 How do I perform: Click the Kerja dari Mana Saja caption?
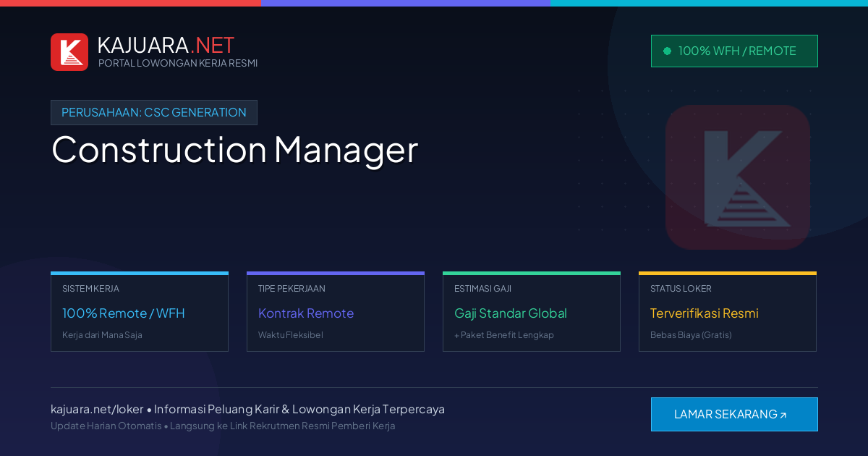102,335
